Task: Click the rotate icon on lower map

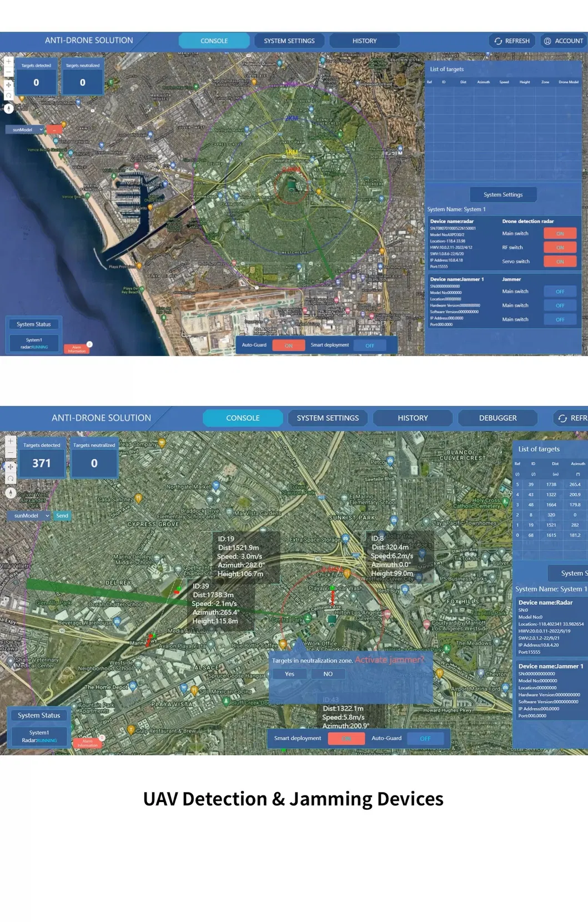Action: pos(10,478)
